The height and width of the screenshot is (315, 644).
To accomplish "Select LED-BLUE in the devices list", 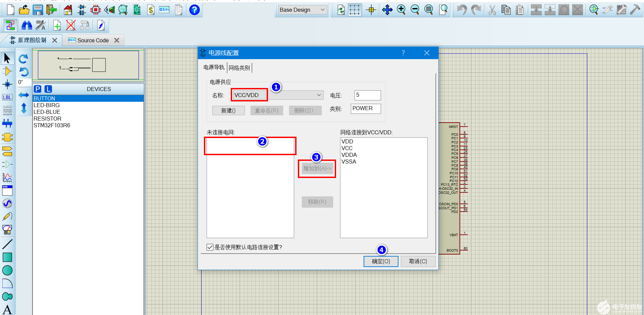I will (88, 112).
